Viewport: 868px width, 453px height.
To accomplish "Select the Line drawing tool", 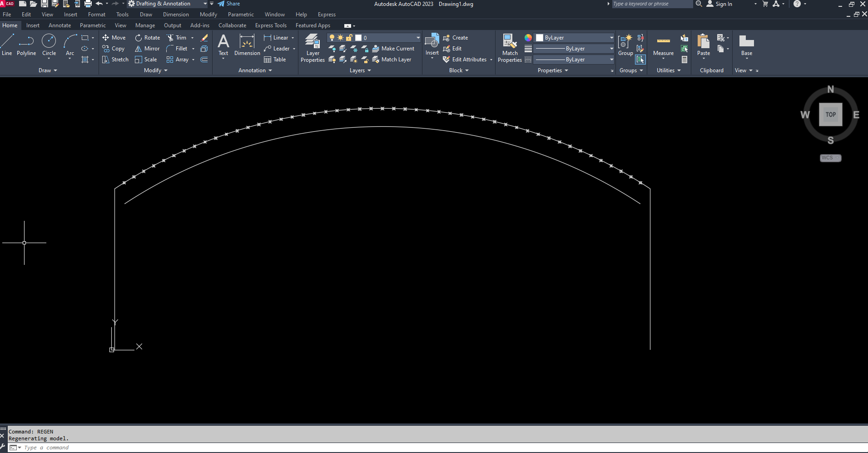I will tap(7, 45).
